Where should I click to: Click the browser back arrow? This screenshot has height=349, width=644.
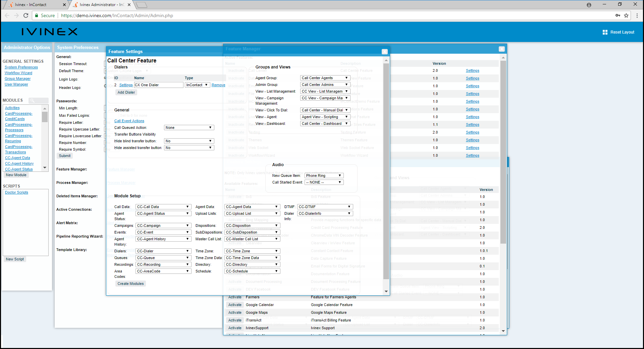coord(7,15)
